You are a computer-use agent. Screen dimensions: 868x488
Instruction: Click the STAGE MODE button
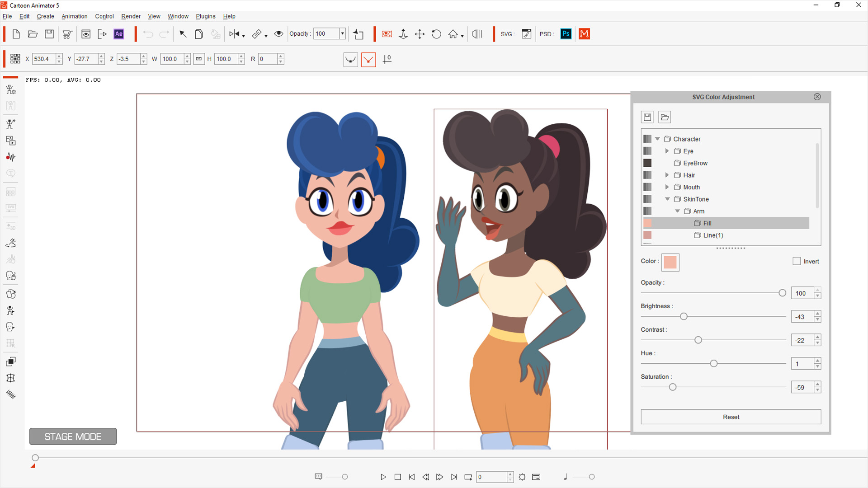click(x=73, y=436)
